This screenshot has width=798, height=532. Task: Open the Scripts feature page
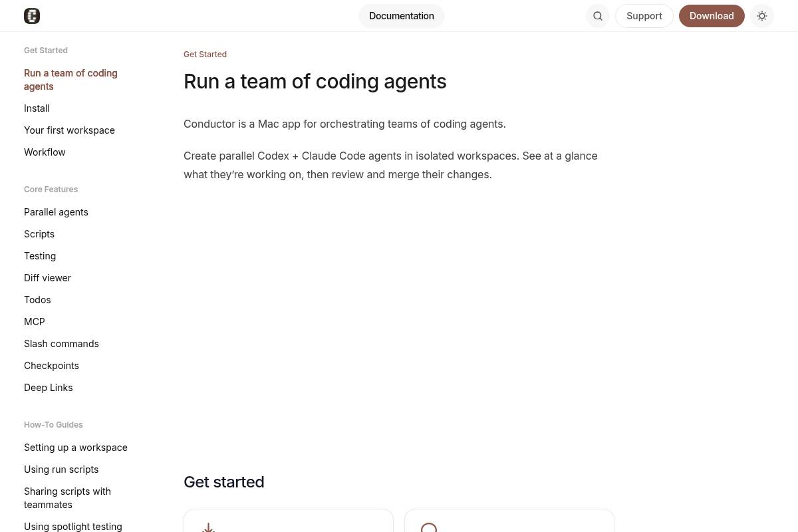[x=39, y=234]
